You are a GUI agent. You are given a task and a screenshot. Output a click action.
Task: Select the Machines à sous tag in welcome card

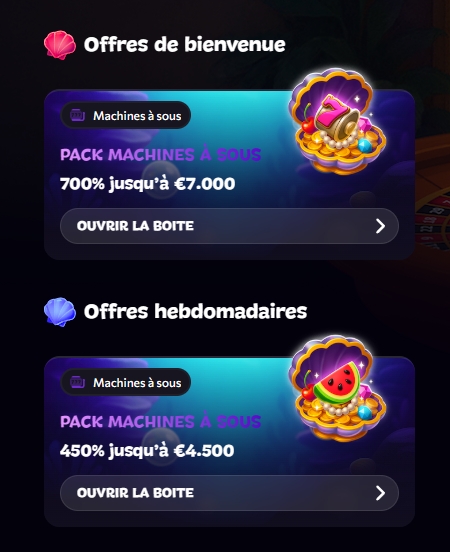(x=126, y=115)
